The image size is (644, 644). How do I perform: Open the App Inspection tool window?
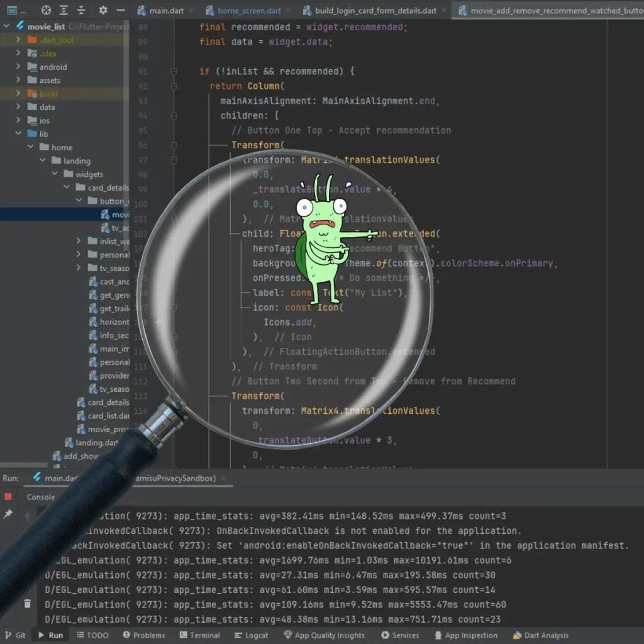click(466, 635)
